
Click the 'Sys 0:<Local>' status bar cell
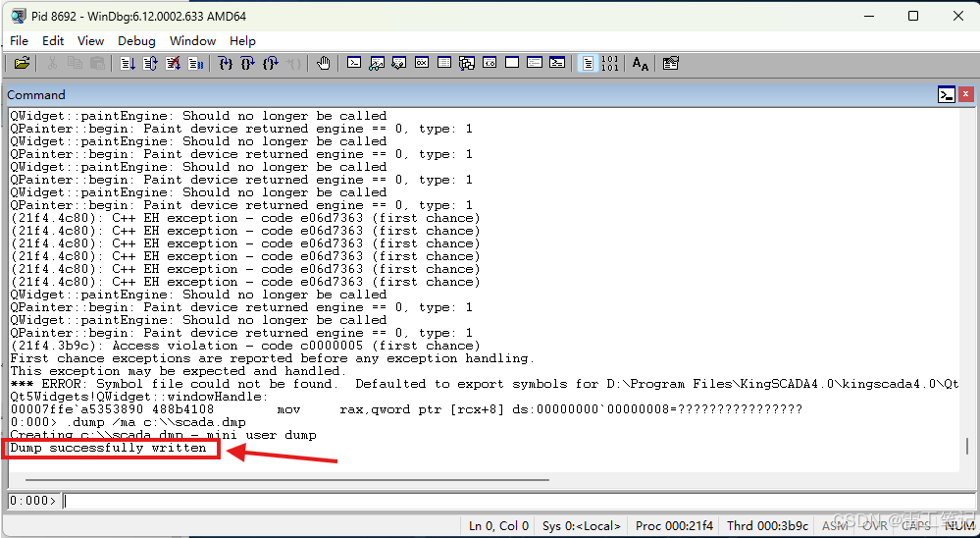click(x=582, y=525)
